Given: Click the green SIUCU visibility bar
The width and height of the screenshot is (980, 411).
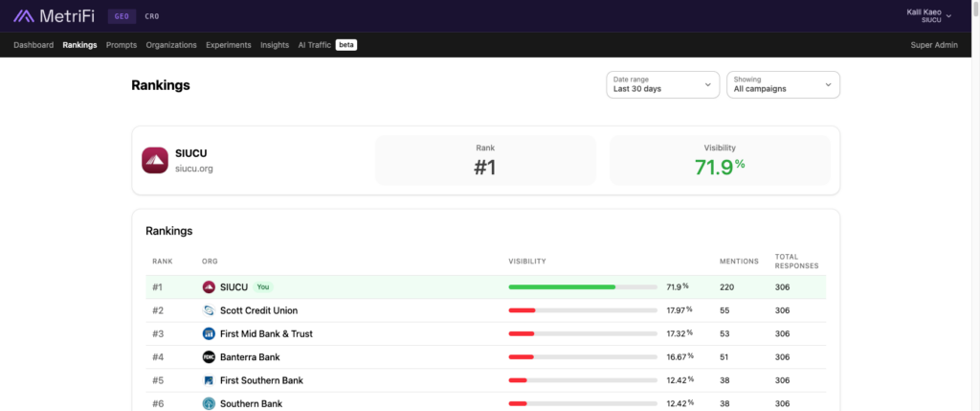Looking at the screenshot, I should click(562, 287).
